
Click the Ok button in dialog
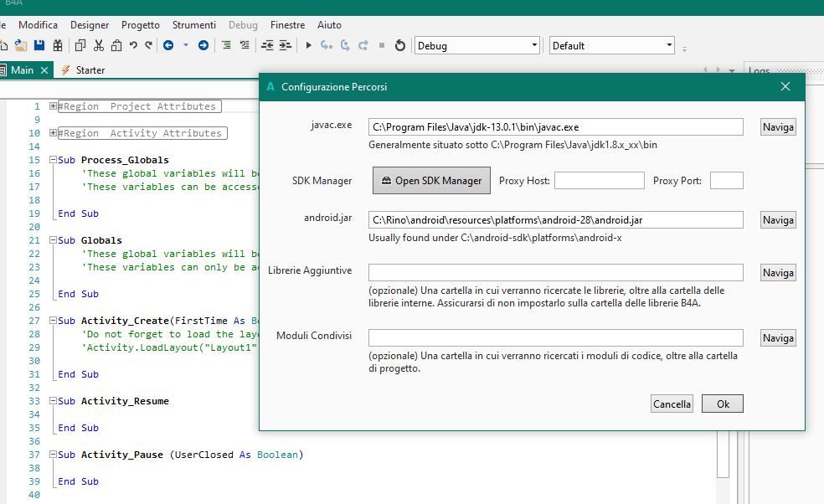tap(722, 404)
